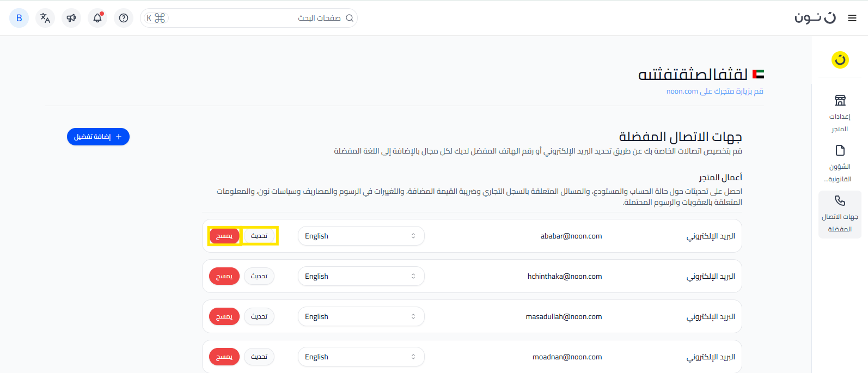Screen dimensions: 868x373
Task: Select preferred contacts sidebar item
Action: (840, 215)
